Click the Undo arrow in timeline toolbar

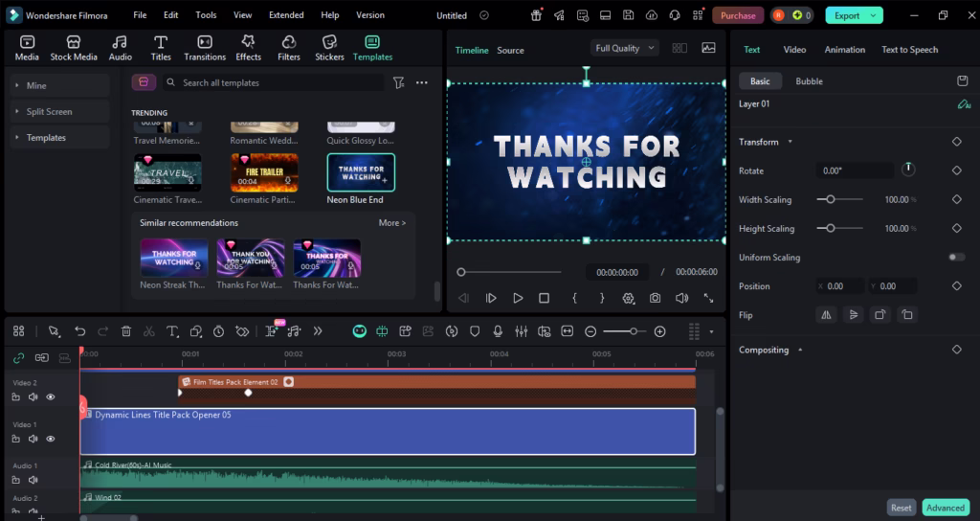pyautogui.click(x=80, y=331)
